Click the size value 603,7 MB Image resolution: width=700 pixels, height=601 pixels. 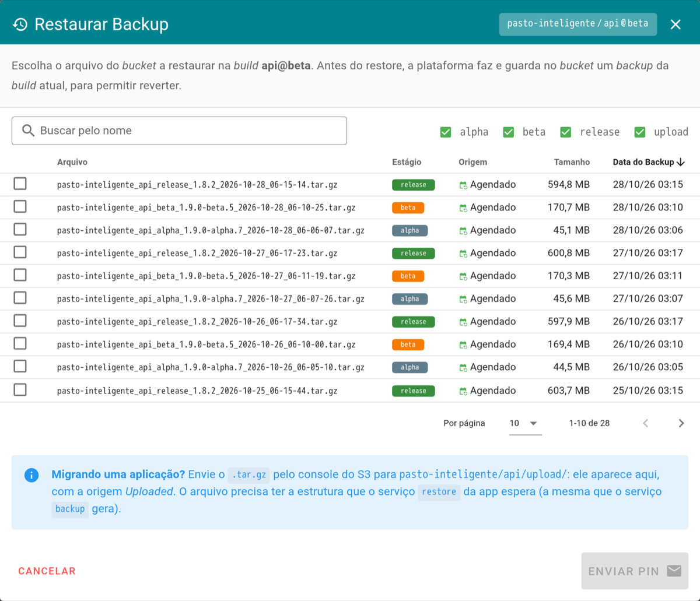click(569, 391)
